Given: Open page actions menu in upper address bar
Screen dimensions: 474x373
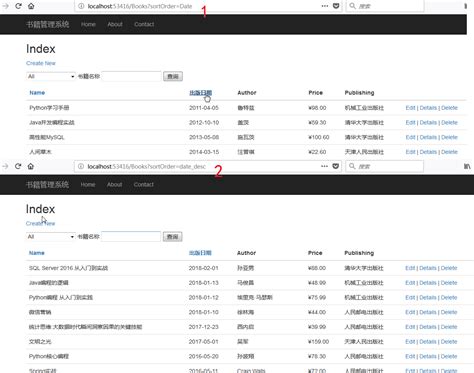Looking at the screenshot, I should pos(325,6).
